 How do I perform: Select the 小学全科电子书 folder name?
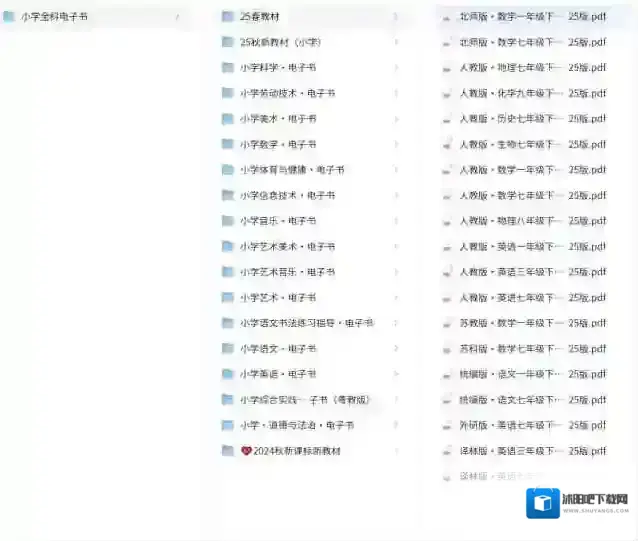tap(54, 17)
